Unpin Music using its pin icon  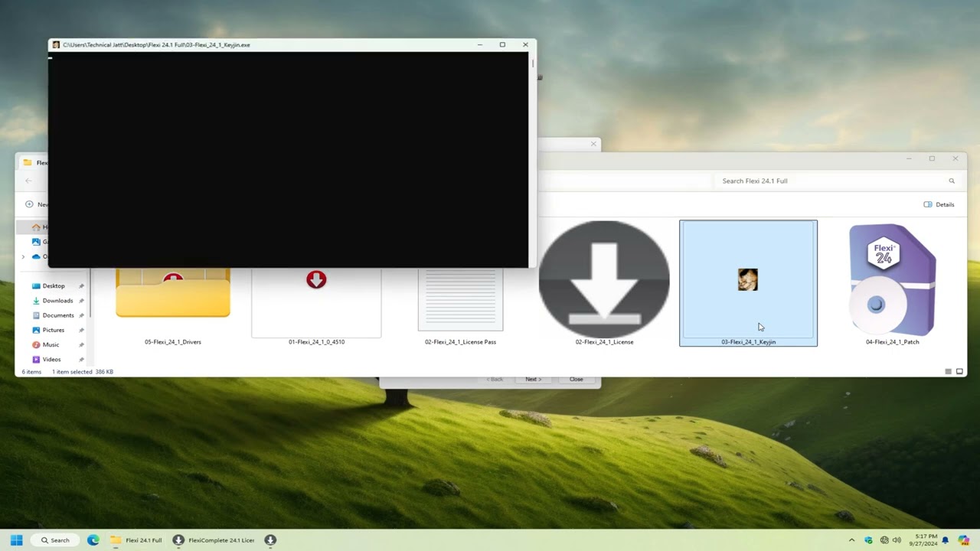point(81,344)
